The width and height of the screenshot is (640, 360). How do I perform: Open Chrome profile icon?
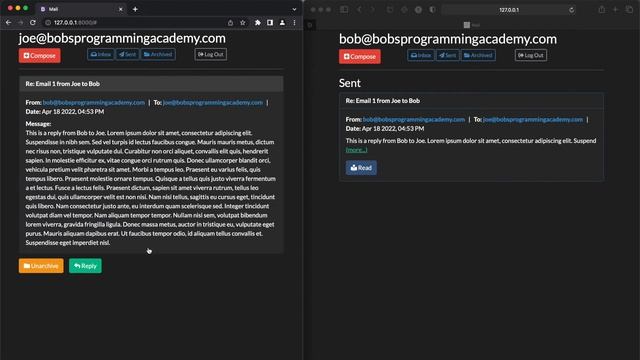(x=282, y=23)
